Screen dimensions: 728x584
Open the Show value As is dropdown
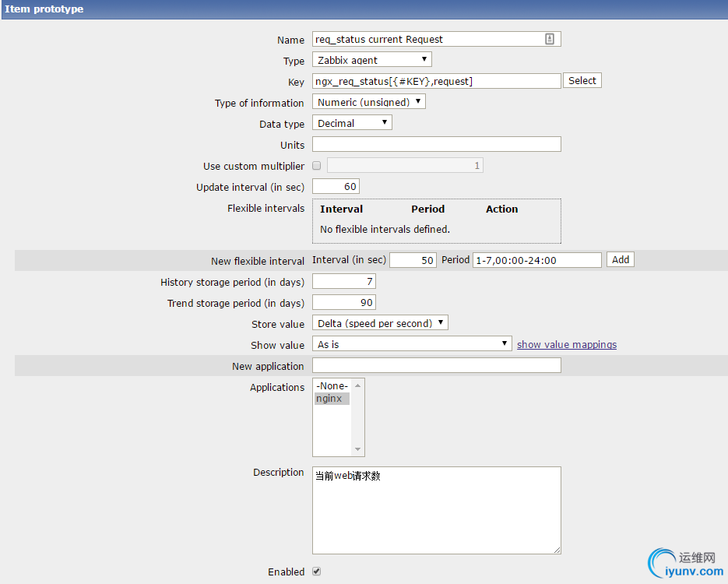[412, 343]
